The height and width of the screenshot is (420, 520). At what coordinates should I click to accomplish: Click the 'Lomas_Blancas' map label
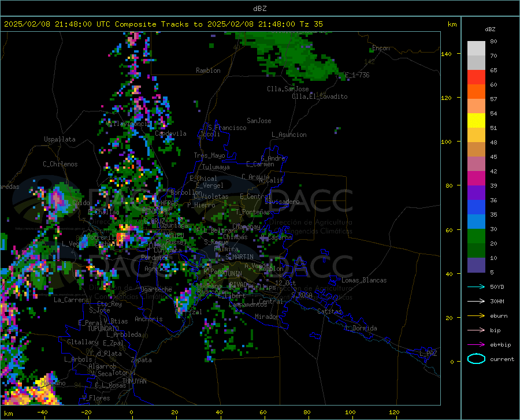[x=364, y=280]
